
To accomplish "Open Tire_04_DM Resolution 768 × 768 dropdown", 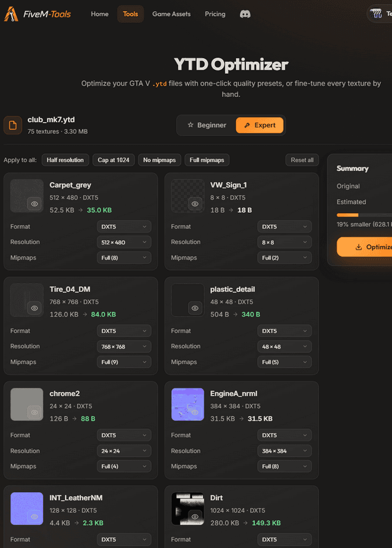I will (124, 346).
